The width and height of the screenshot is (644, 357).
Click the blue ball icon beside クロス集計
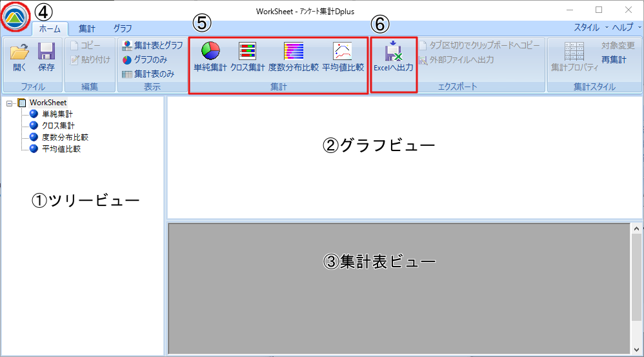tap(34, 126)
